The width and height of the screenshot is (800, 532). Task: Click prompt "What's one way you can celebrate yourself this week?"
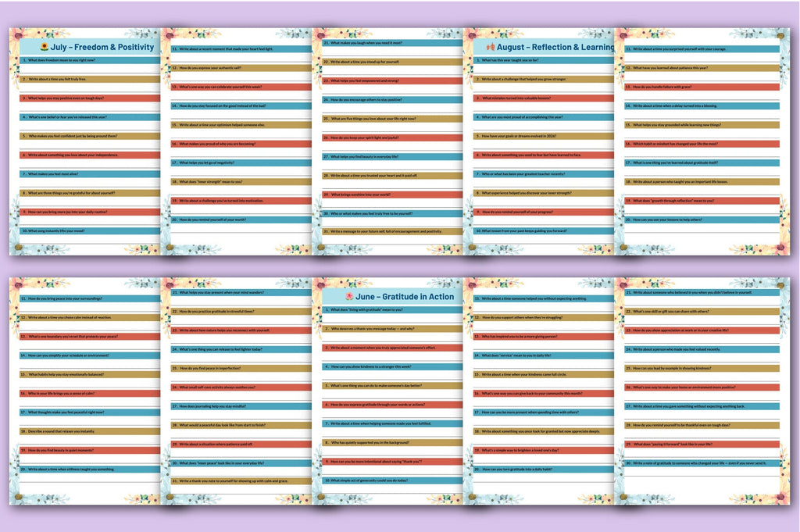[x=241, y=87]
